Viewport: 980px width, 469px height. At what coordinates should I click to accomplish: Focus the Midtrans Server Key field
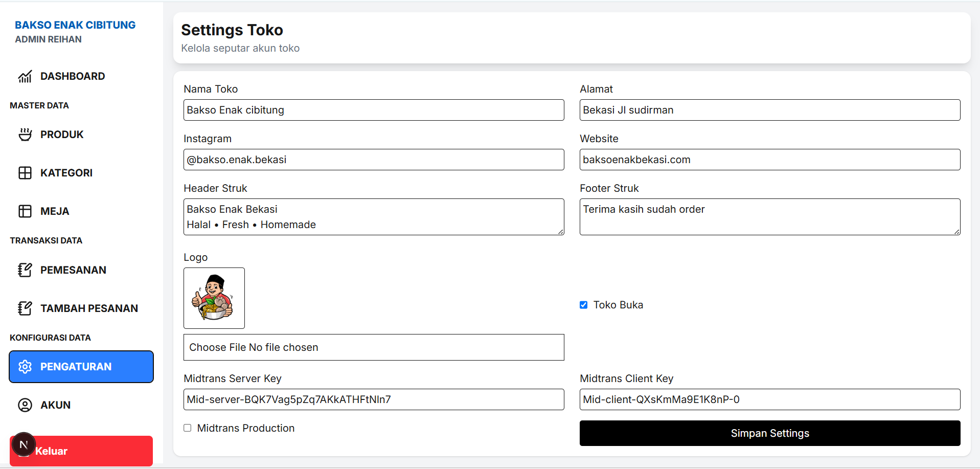[374, 399]
